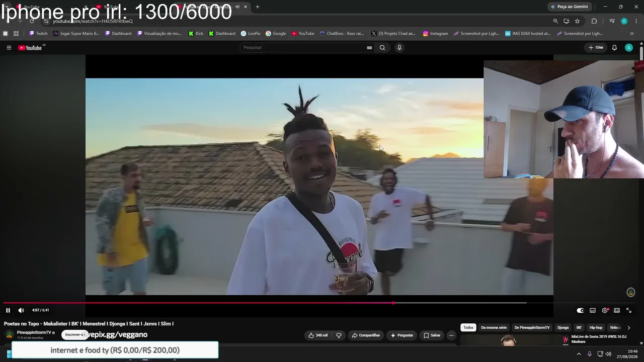Viewport: 644px width, 362px height.
Task: Show more filter chips with the arrow
Action: 628,328
